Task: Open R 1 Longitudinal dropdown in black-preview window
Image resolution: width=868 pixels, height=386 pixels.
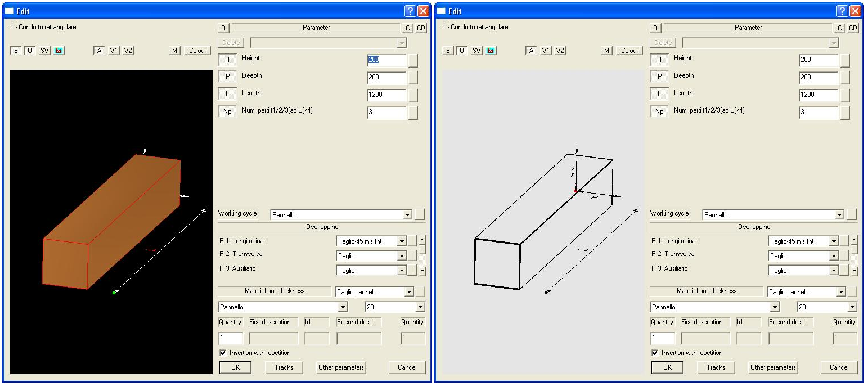Action: [x=401, y=241]
